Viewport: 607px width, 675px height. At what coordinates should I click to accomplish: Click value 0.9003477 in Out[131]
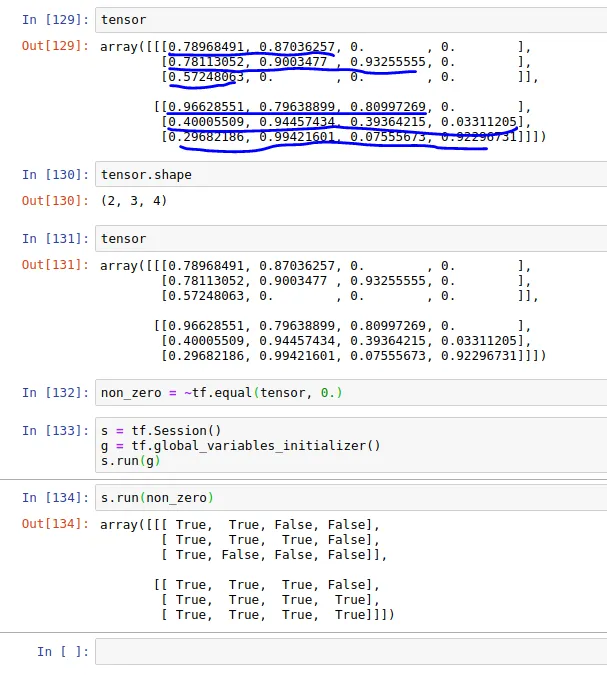click(x=293, y=281)
